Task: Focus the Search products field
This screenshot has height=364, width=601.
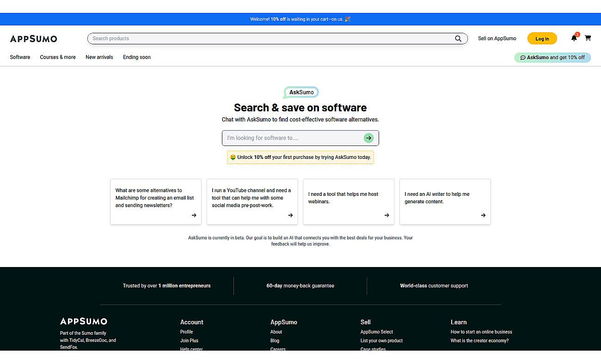Action: [277, 39]
